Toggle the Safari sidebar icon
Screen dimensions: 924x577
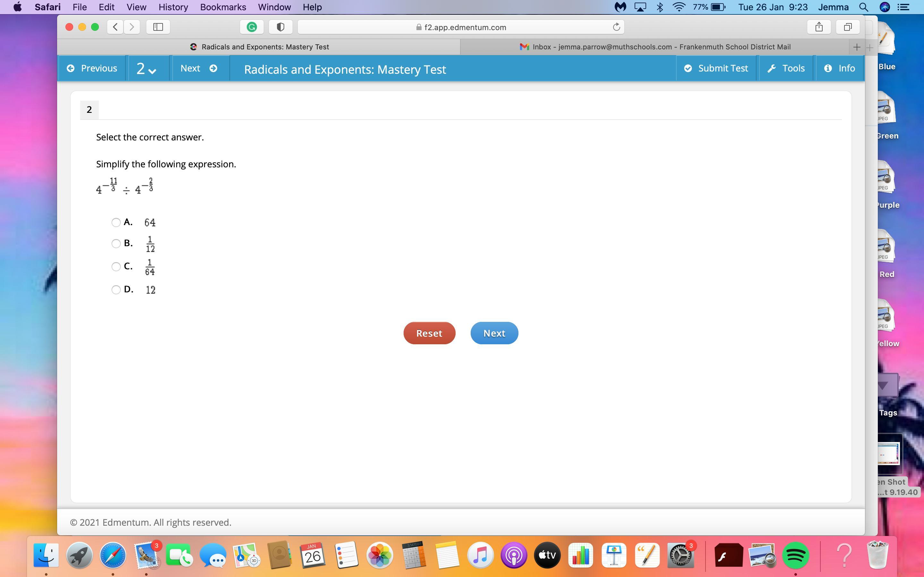[158, 27]
